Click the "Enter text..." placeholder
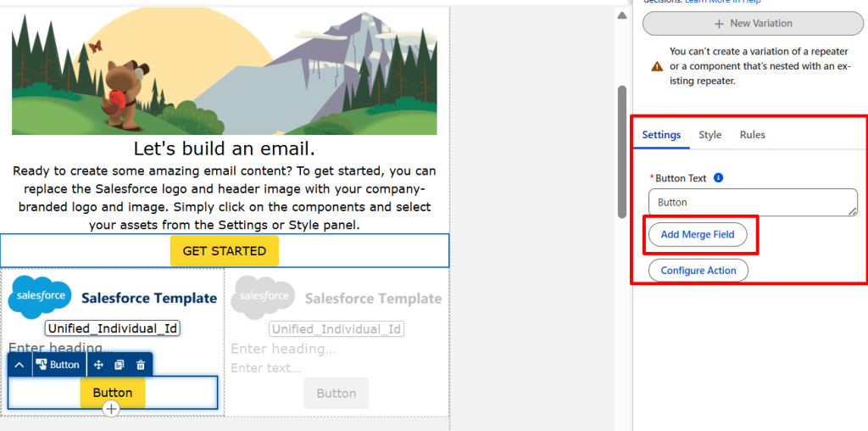This screenshot has width=868, height=431. pos(265,368)
